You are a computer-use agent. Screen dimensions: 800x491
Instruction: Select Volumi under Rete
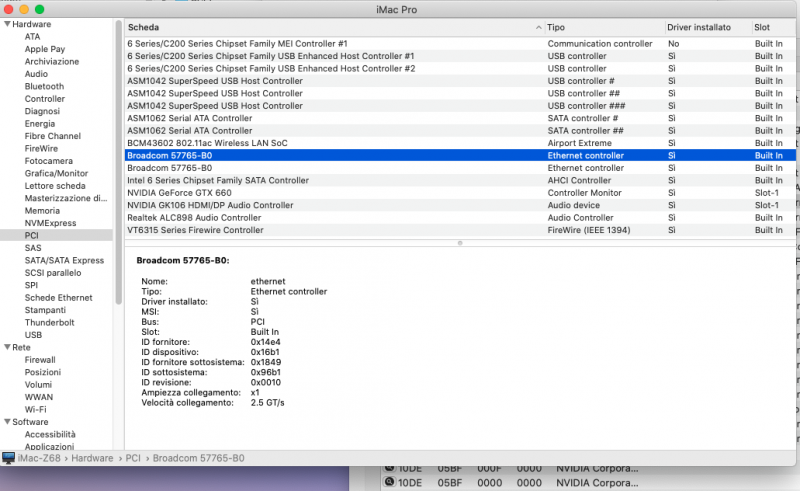click(x=38, y=385)
